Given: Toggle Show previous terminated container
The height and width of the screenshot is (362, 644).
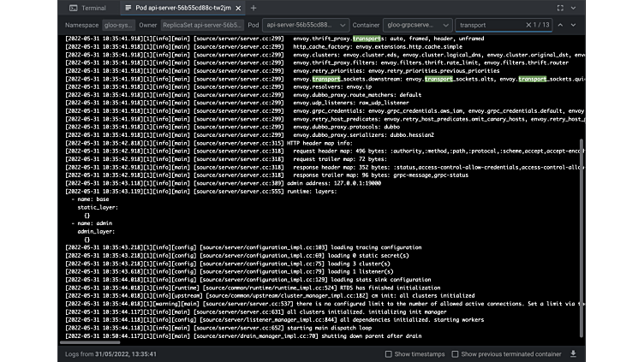Looking at the screenshot, I should 455,353.
